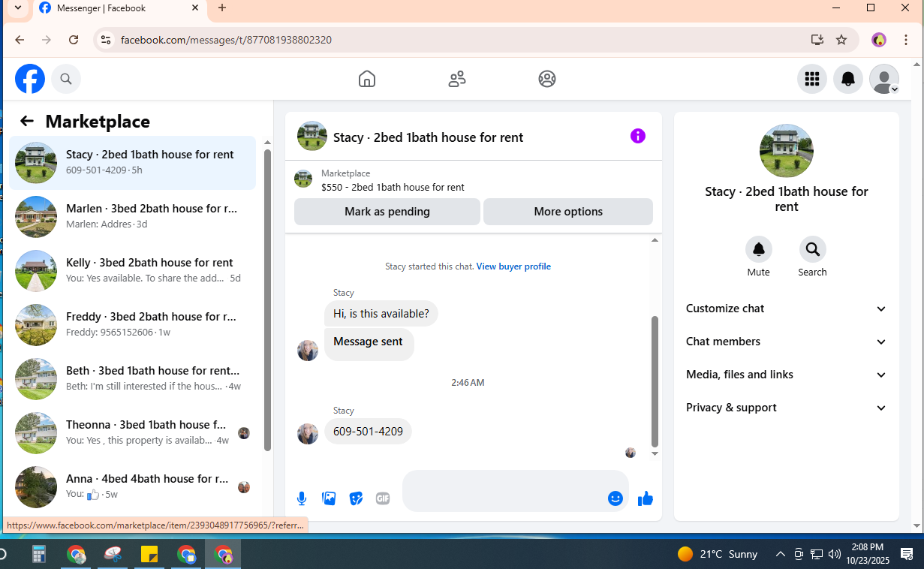Expand Privacy & support section
Screen dimensions: 924x569
(x=787, y=408)
